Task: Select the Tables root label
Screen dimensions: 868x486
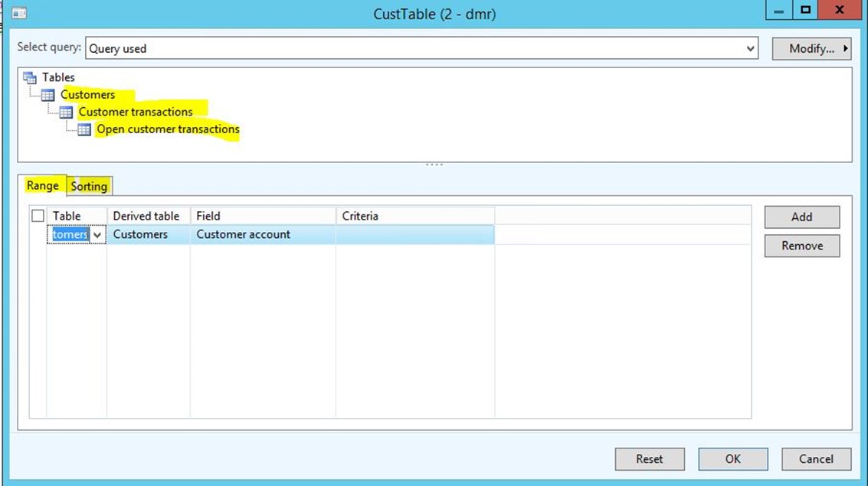Action: (x=58, y=77)
